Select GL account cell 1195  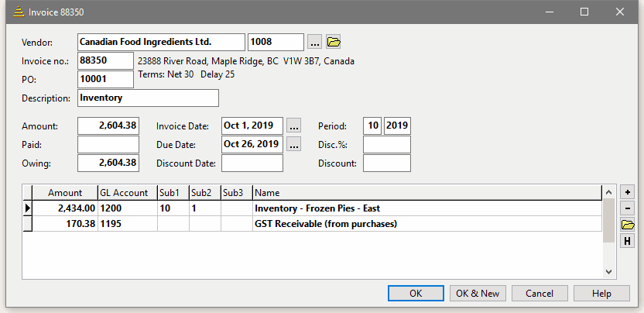[127, 224]
